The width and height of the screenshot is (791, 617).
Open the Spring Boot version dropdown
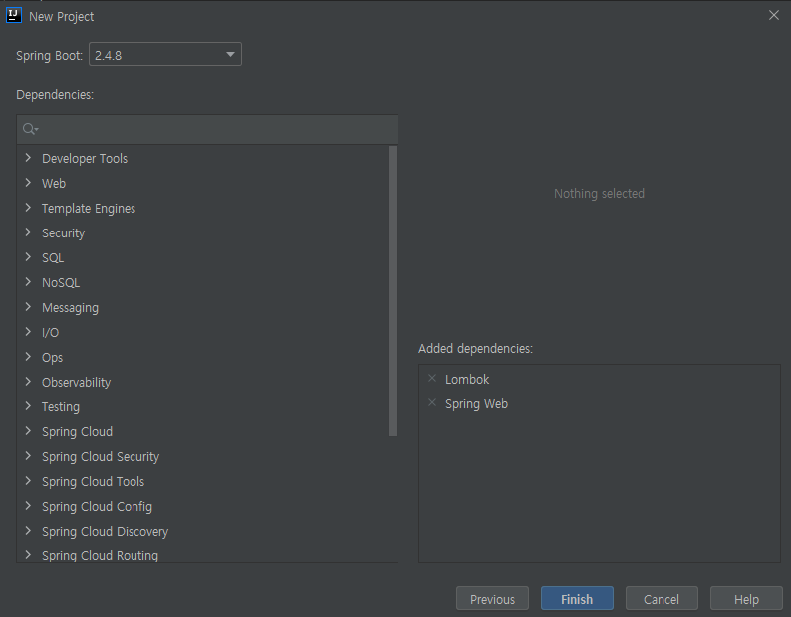click(x=165, y=54)
